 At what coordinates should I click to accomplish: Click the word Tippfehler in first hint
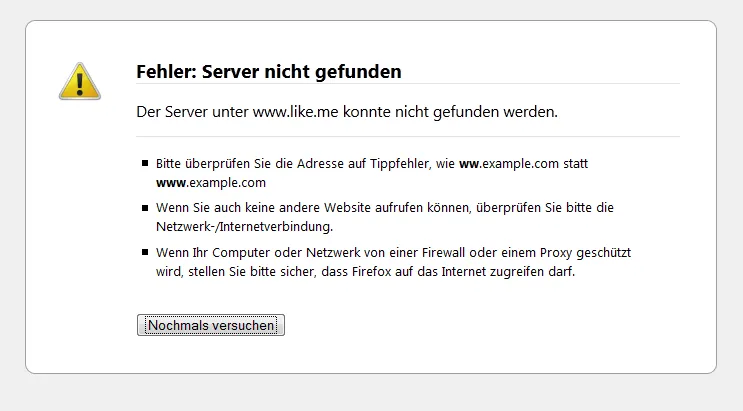pyautogui.click(x=399, y=164)
